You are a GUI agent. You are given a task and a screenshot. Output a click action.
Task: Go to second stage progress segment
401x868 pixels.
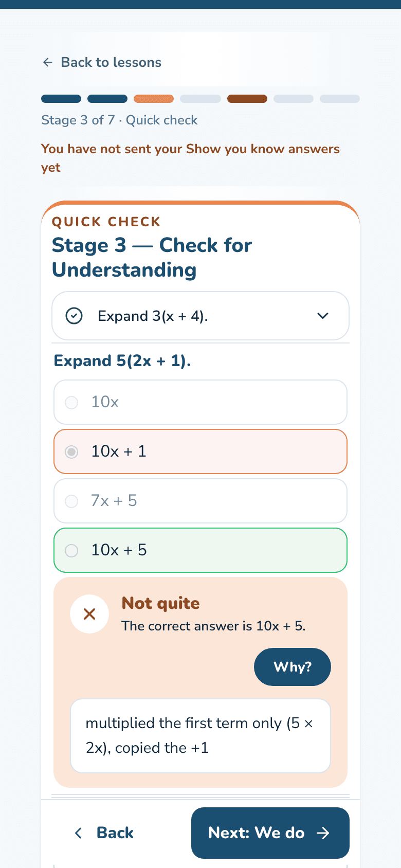pos(107,99)
